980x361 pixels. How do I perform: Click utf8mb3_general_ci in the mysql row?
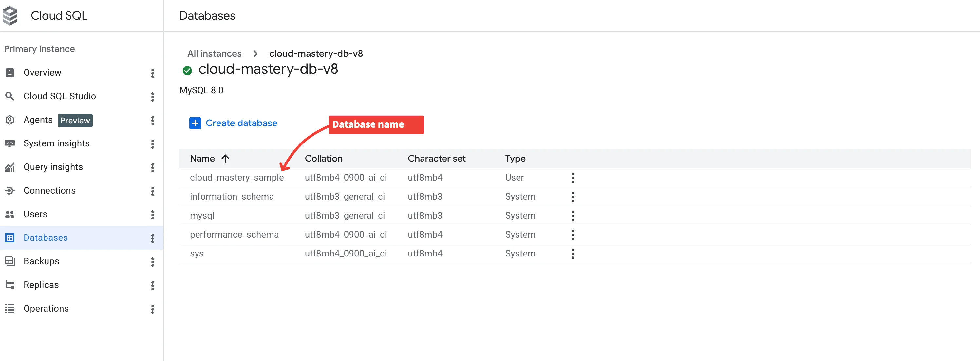(x=345, y=216)
